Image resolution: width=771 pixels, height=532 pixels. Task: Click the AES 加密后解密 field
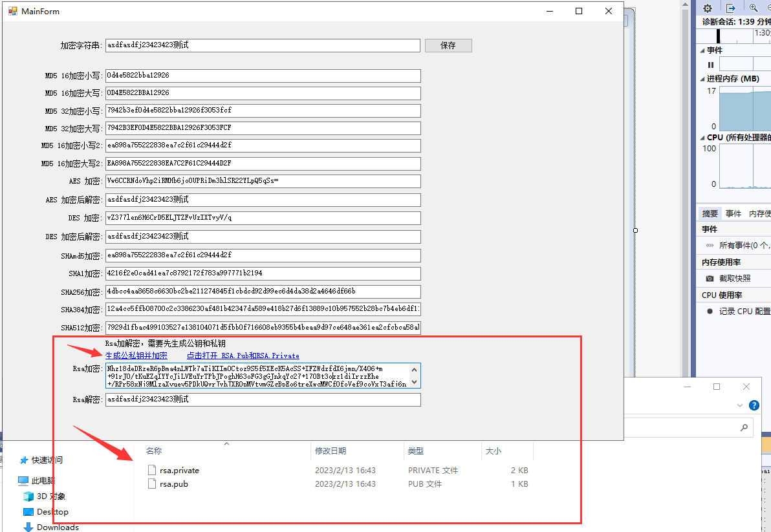pyautogui.click(x=263, y=200)
